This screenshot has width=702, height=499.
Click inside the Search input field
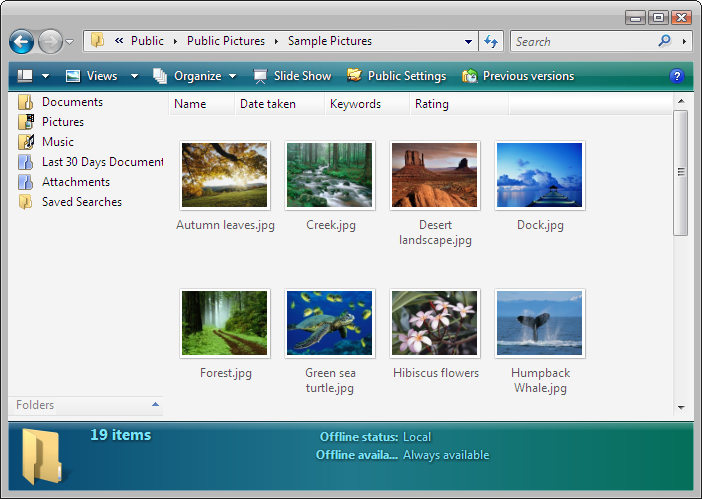(x=582, y=42)
